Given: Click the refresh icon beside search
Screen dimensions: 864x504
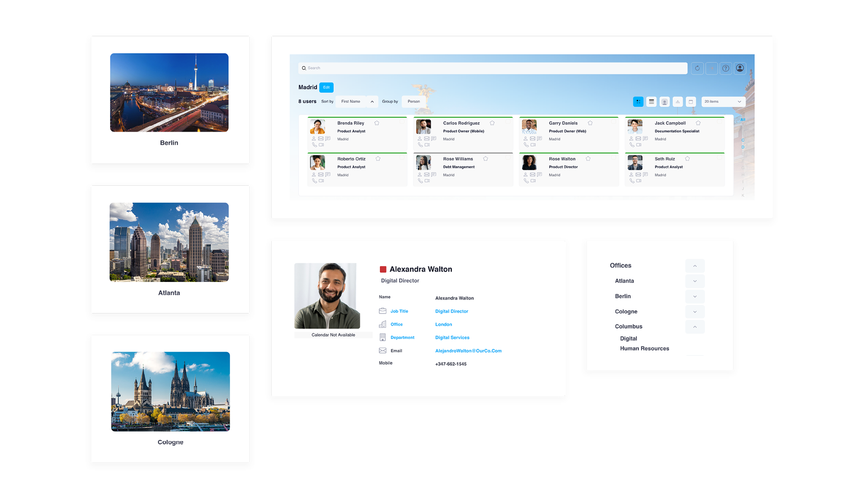Looking at the screenshot, I should tap(697, 68).
